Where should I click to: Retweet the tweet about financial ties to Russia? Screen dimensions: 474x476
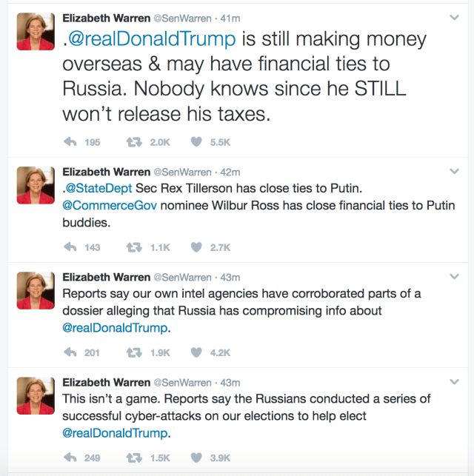coord(136,142)
